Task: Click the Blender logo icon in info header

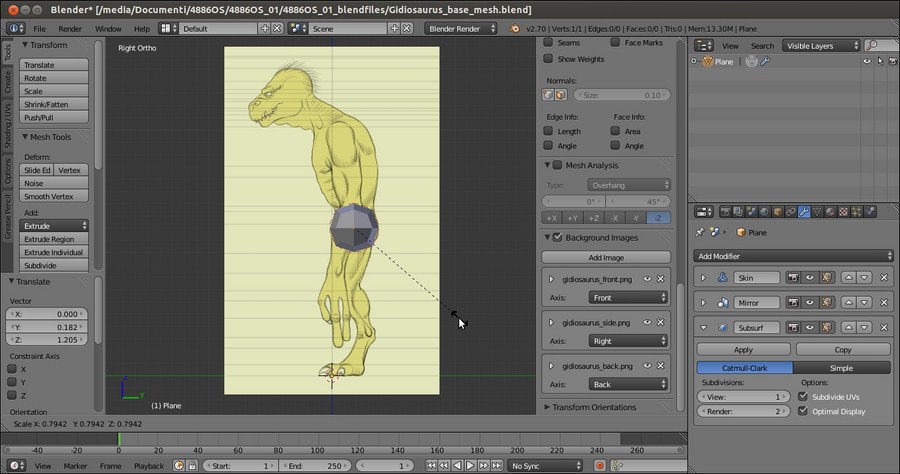Action: tap(515, 28)
